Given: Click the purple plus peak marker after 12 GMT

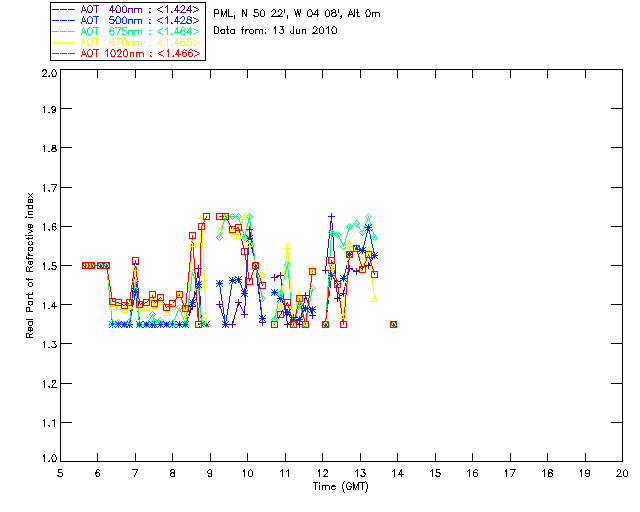Looking at the screenshot, I should (x=331, y=216).
